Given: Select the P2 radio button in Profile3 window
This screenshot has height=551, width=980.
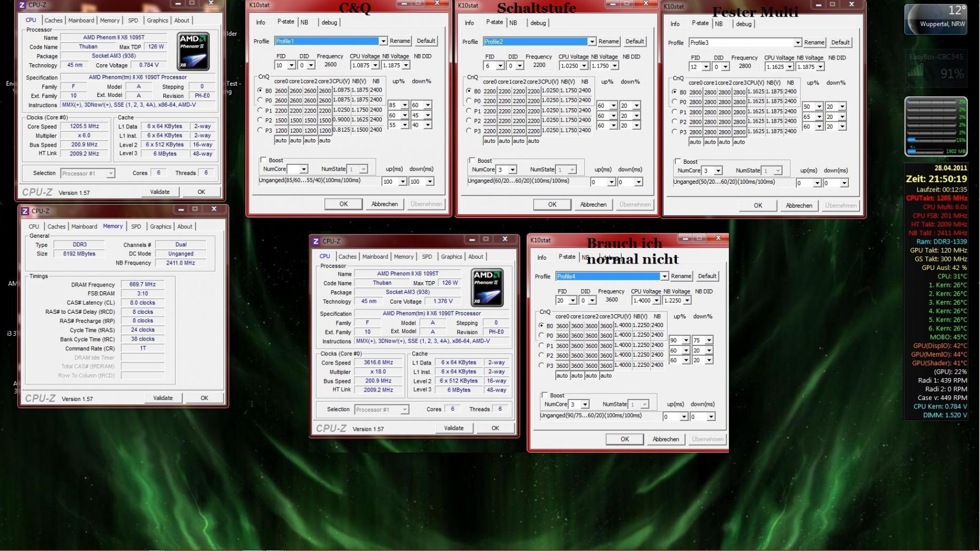Looking at the screenshot, I should pyautogui.click(x=675, y=122).
